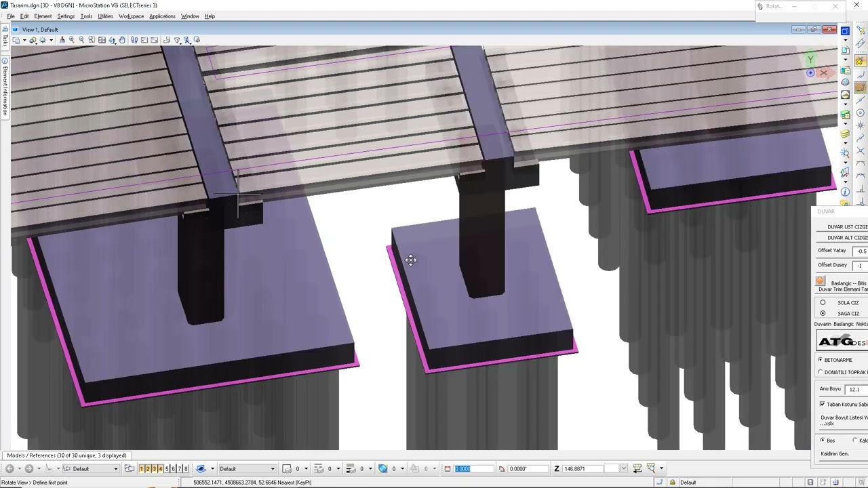Click the Ano Boyu value field
This screenshot has width=868, height=488.
(x=856, y=389)
